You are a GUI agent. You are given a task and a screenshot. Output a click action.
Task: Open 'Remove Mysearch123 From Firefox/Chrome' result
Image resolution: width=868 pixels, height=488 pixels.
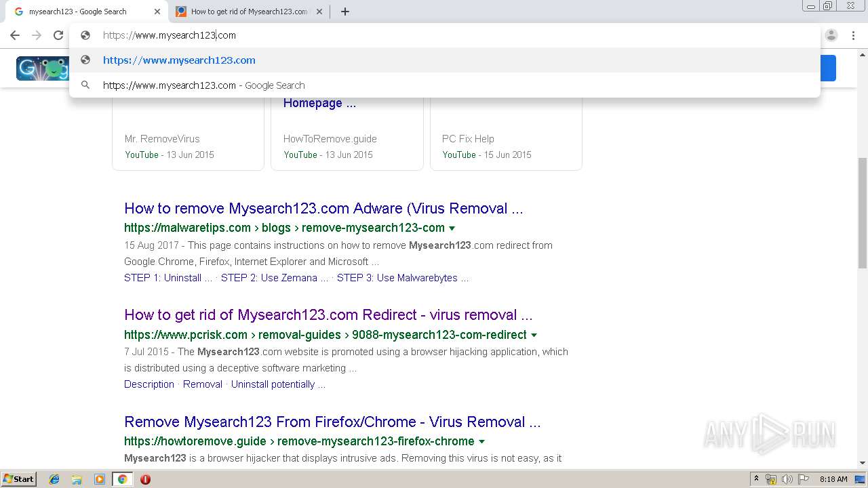coord(332,422)
